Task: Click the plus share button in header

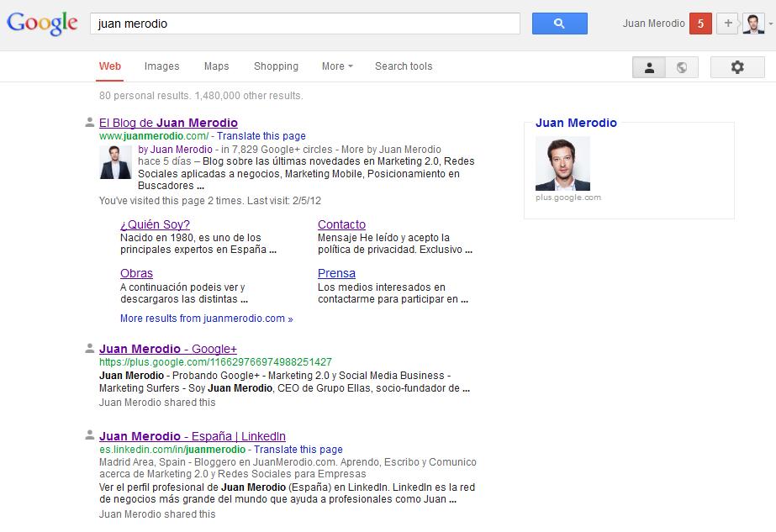Action: [x=728, y=24]
